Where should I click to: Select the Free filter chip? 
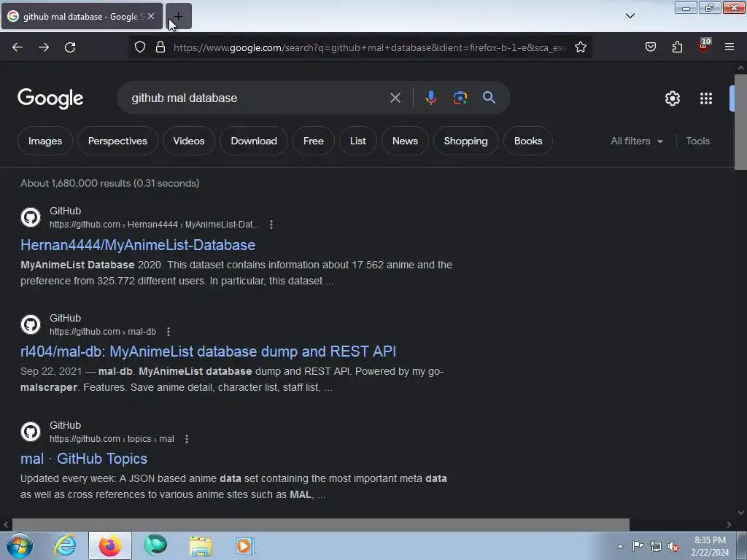314,141
